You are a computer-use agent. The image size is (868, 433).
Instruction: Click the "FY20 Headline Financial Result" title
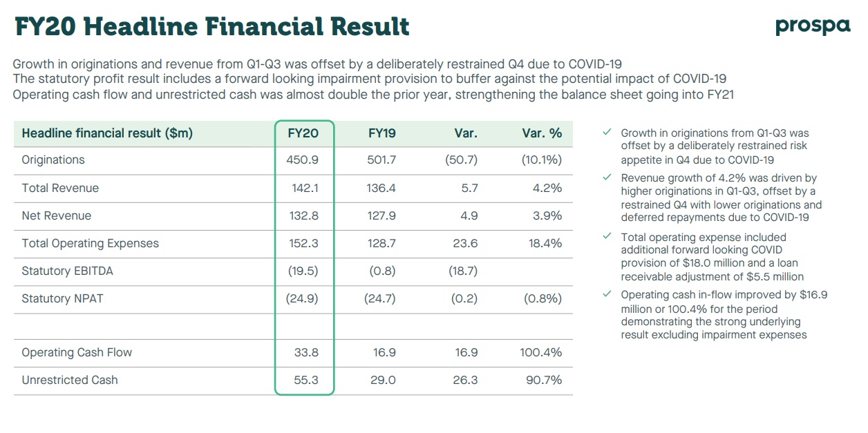211,27
